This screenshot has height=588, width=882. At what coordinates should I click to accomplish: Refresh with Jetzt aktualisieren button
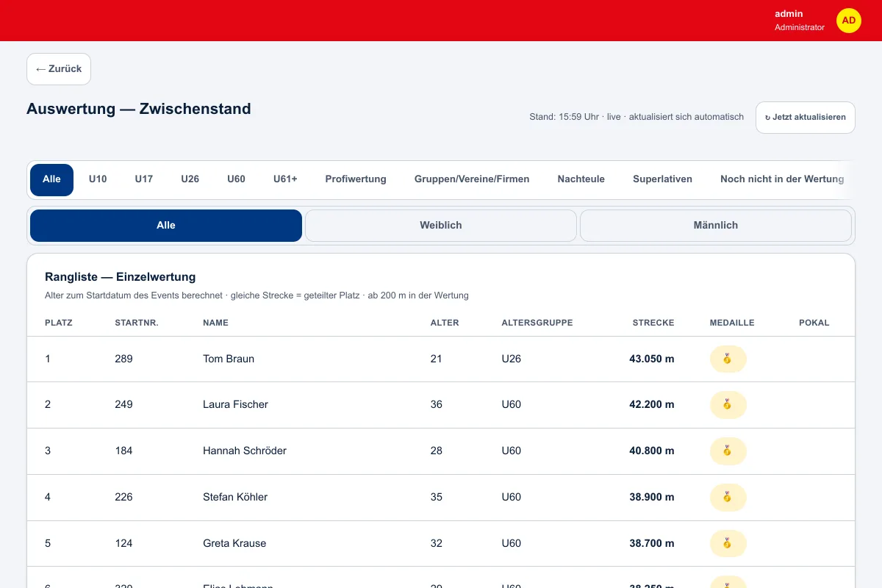pyautogui.click(x=806, y=118)
